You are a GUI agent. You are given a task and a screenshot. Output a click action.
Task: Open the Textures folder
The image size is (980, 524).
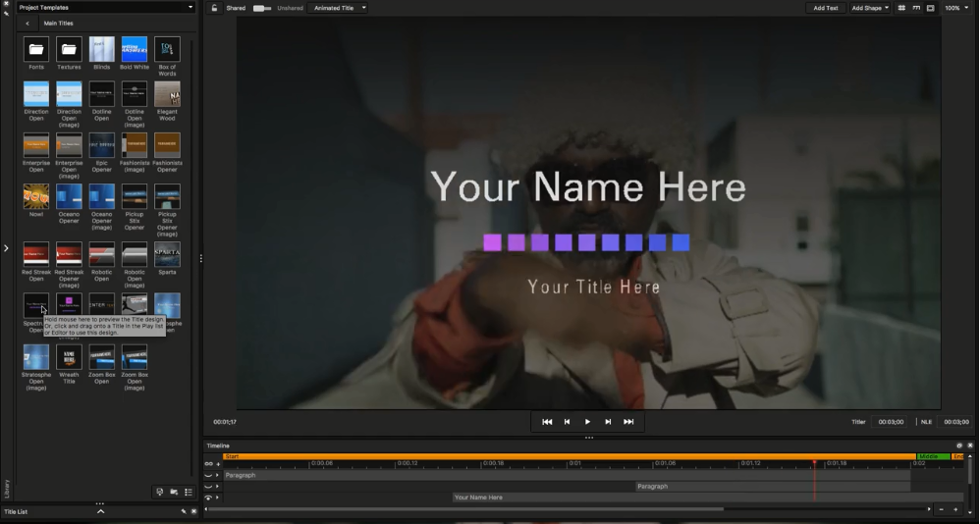pos(69,50)
